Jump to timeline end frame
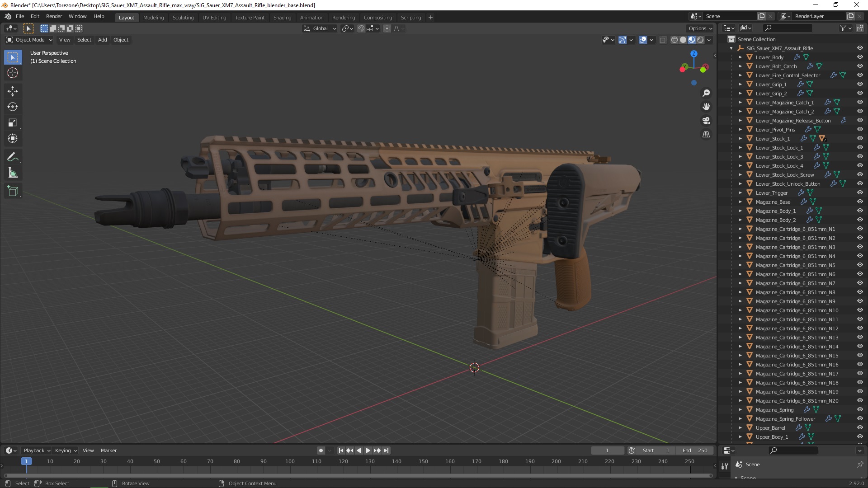 coord(386,450)
